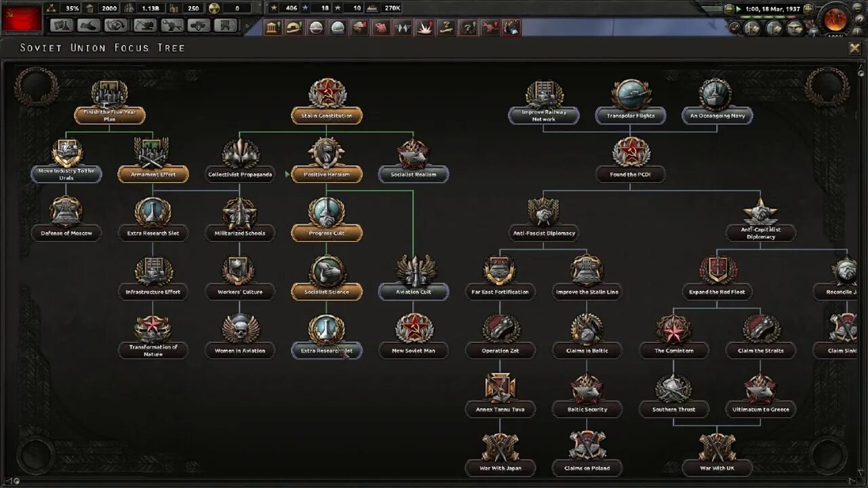This screenshot has width=868, height=488.
Task: Select Move Industry To the Urals focus
Action: (66, 161)
